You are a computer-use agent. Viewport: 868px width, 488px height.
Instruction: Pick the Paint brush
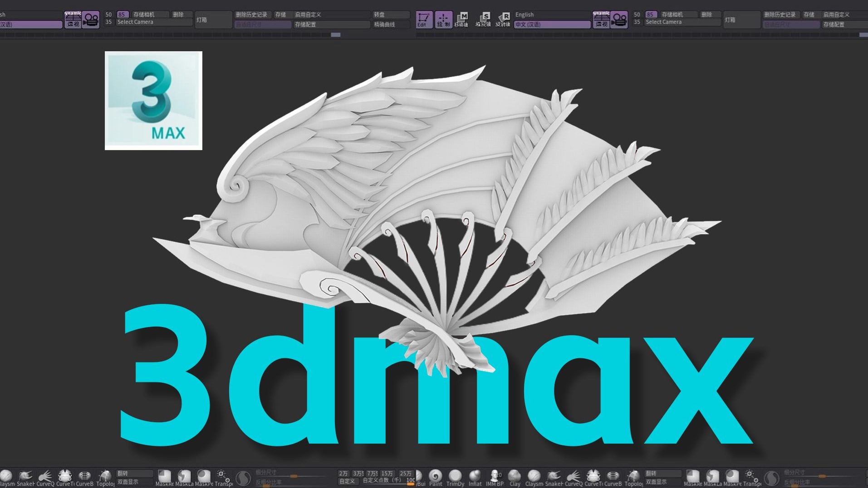[x=436, y=478]
